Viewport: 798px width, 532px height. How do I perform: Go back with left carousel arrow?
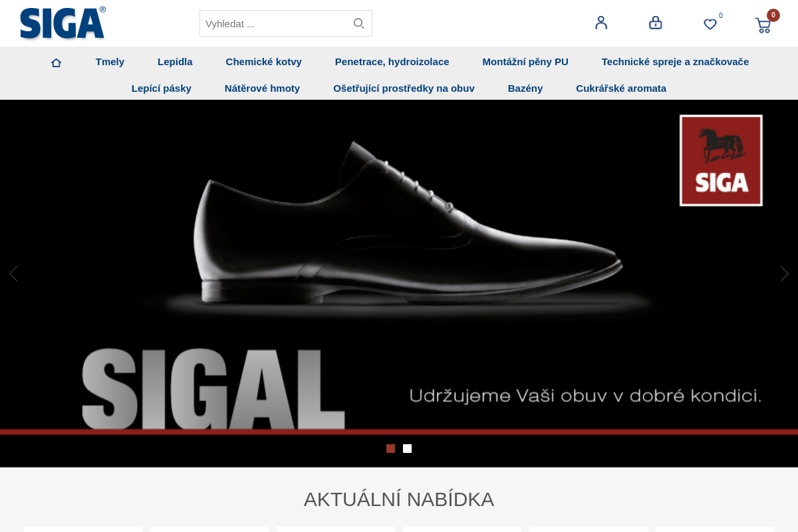point(13,273)
